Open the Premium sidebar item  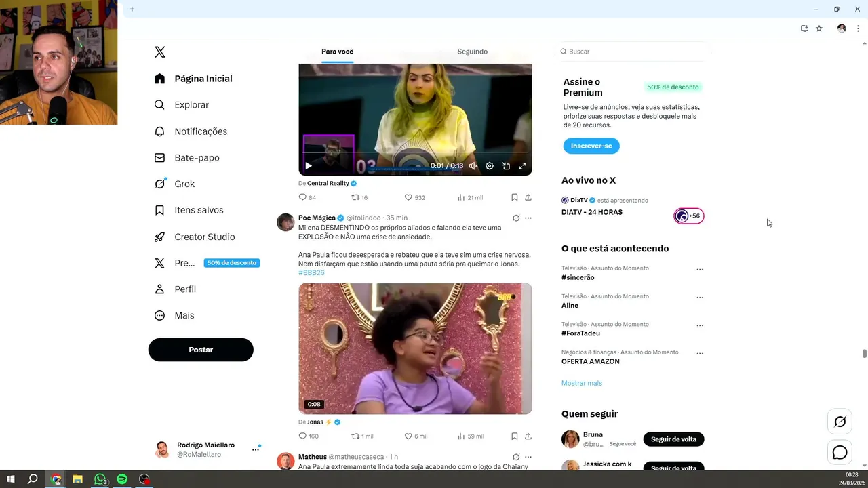206,263
